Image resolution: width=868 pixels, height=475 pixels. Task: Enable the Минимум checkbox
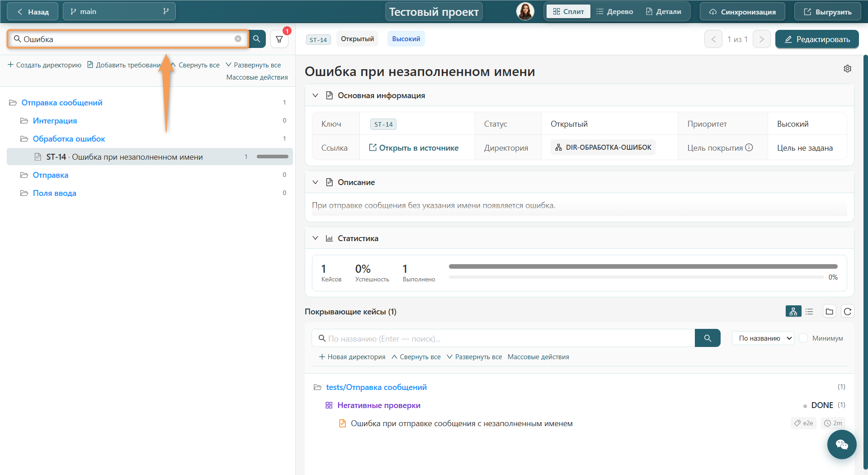click(x=803, y=338)
